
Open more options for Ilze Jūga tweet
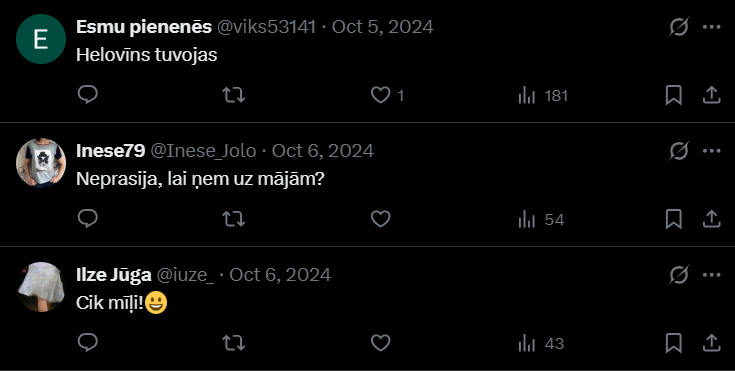pyautogui.click(x=712, y=274)
